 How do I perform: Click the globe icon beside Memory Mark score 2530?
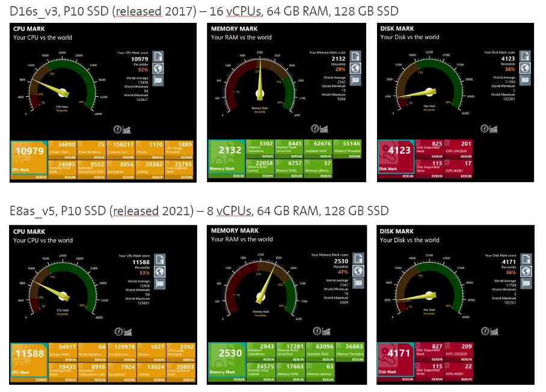point(358,271)
